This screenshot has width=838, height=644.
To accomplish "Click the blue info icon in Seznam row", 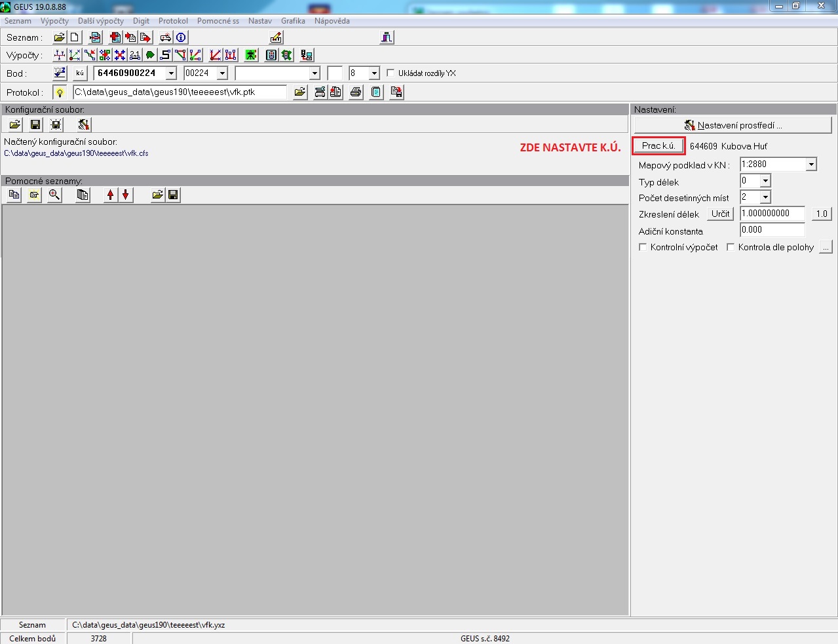I will tap(181, 37).
